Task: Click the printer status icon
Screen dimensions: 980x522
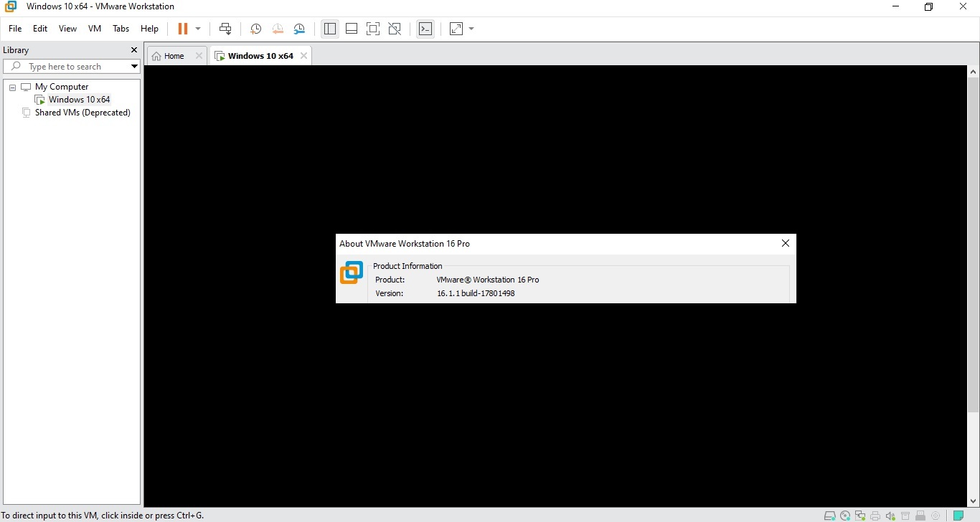Action: 875,516
